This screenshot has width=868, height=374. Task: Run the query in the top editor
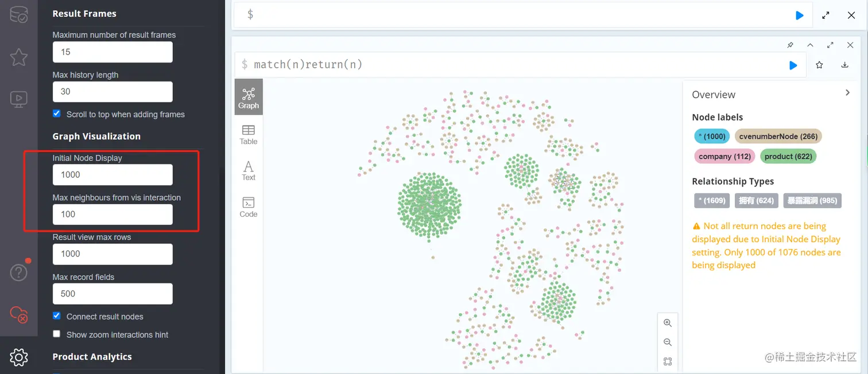click(799, 15)
